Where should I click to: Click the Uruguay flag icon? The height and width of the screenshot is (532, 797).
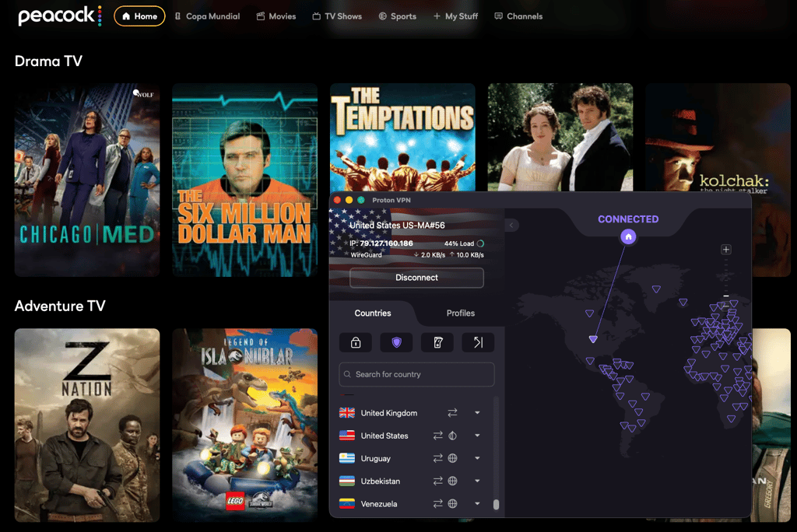tap(347, 458)
